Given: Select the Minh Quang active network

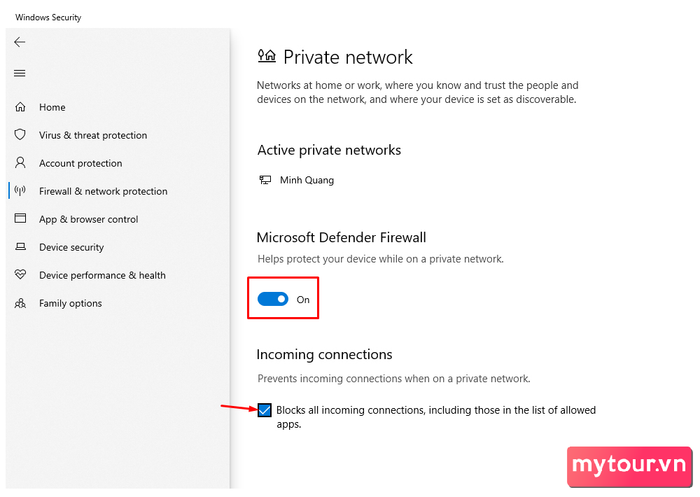Looking at the screenshot, I should (307, 180).
